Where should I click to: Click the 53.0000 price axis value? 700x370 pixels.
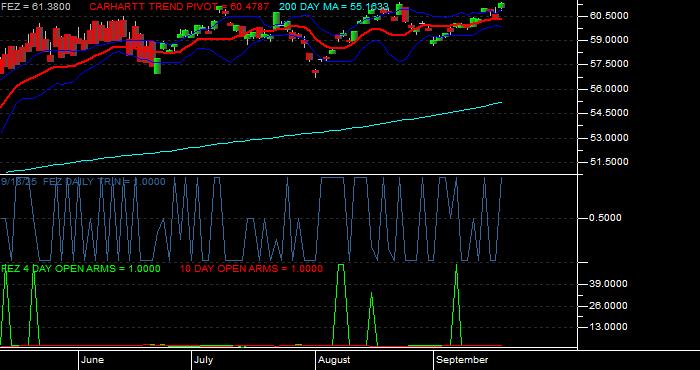[609, 137]
